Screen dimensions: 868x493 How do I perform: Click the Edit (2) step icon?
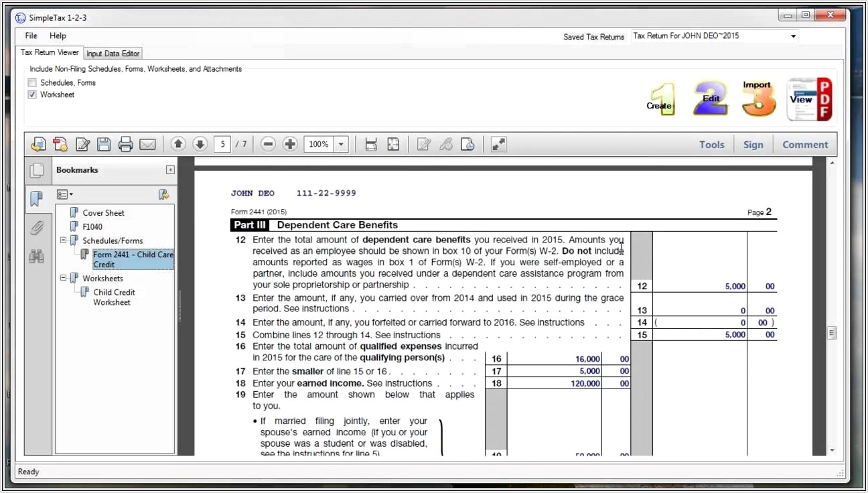[x=711, y=98]
